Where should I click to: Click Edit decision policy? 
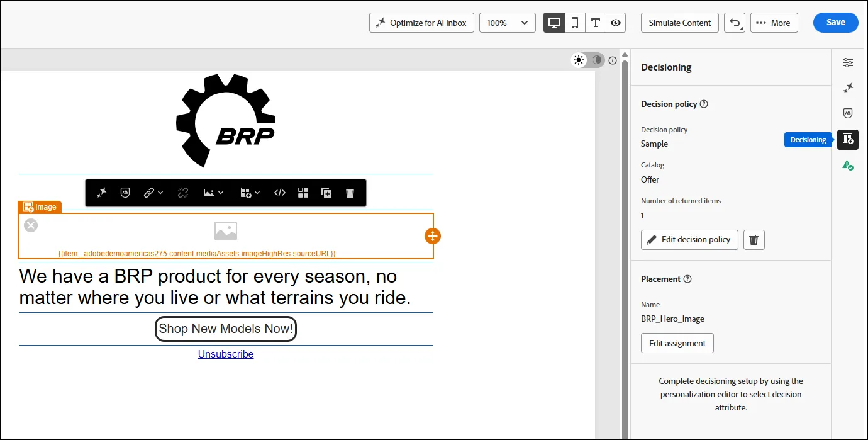(x=689, y=240)
